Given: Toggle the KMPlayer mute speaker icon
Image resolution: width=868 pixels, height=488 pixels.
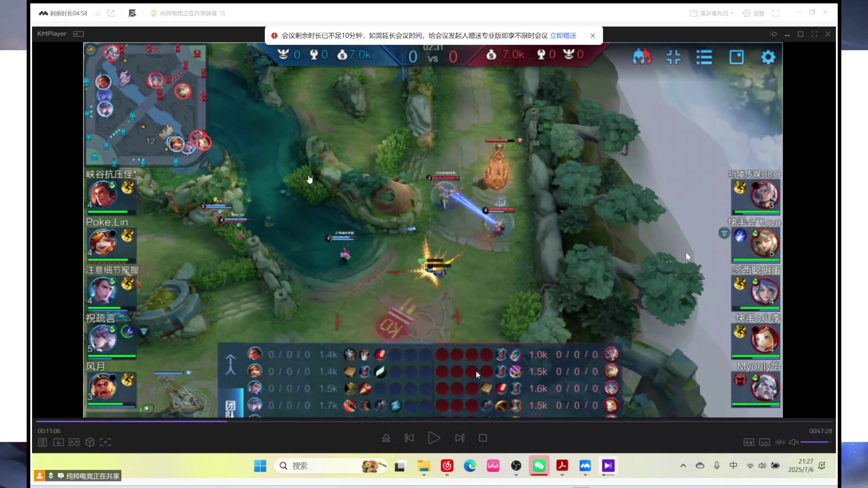Looking at the screenshot, I should coord(794,442).
